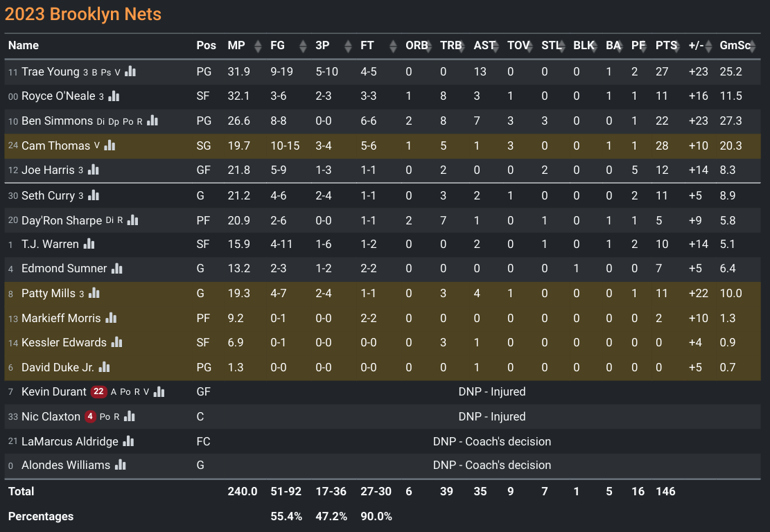Open Day'Ron Sharpe player link
770x532 pixels.
point(62,220)
